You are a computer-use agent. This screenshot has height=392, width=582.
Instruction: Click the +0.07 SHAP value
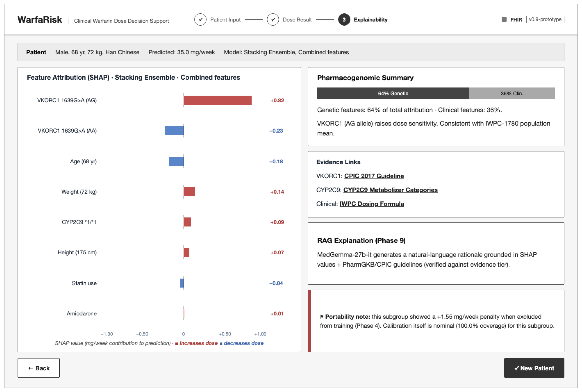(277, 252)
